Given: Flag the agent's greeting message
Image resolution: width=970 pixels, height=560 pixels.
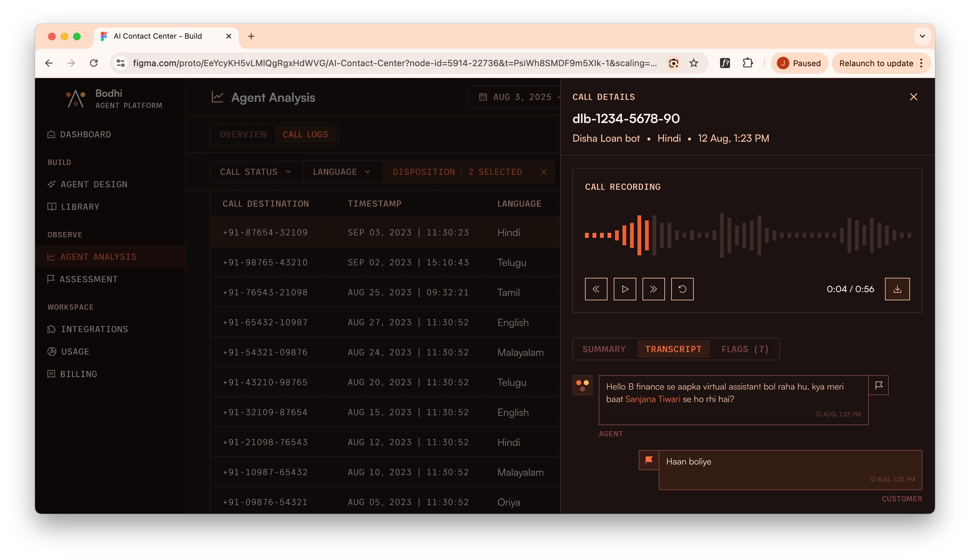Looking at the screenshot, I should (878, 385).
